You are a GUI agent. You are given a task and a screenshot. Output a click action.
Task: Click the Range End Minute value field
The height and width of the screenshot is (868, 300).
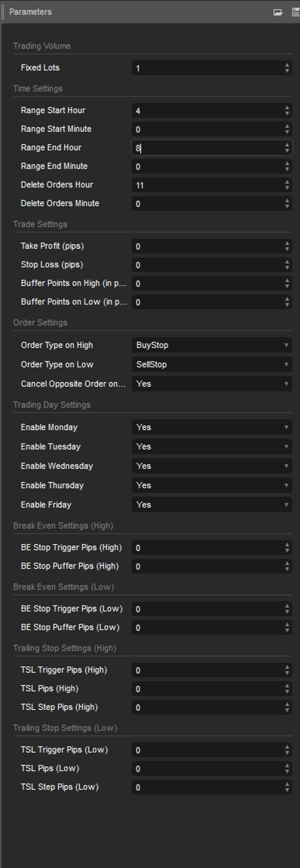pos(207,166)
